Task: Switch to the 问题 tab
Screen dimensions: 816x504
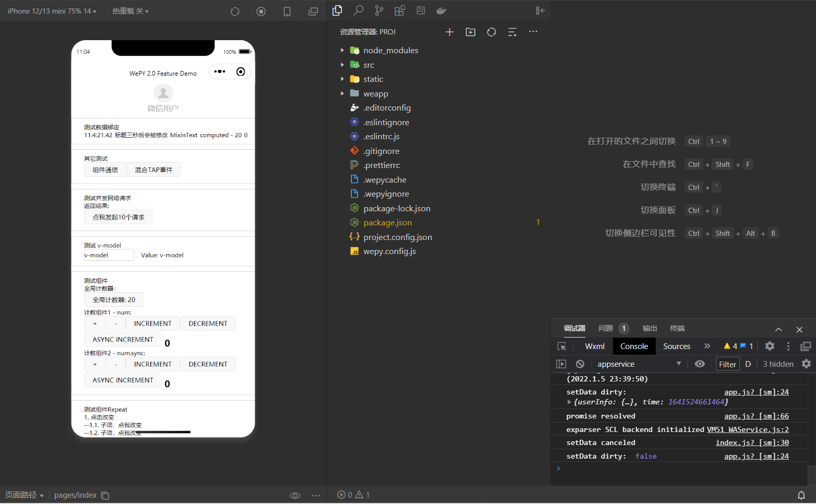Action: click(606, 328)
